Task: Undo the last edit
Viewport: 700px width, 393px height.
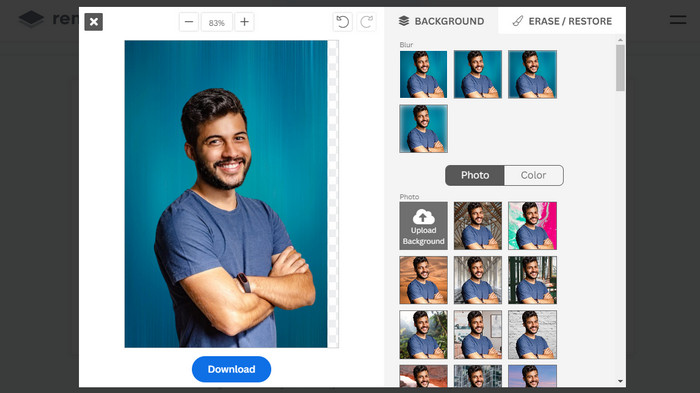Action: [x=342, y=22]
